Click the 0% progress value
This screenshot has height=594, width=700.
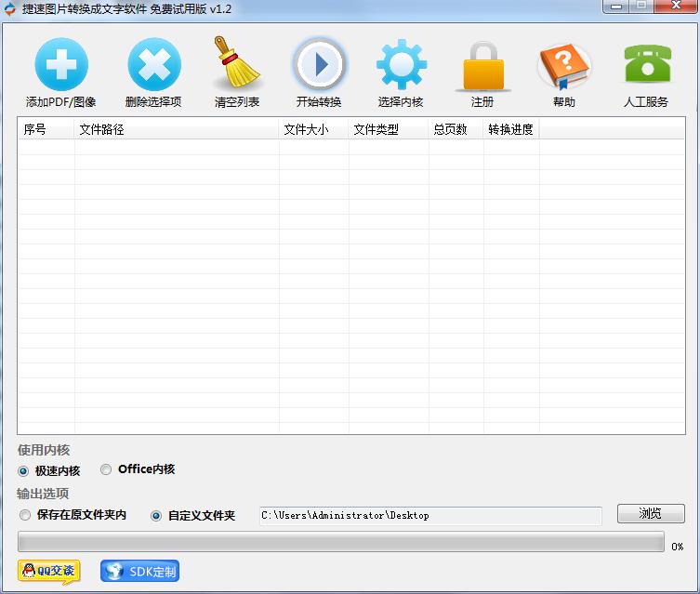click(678, 547)
